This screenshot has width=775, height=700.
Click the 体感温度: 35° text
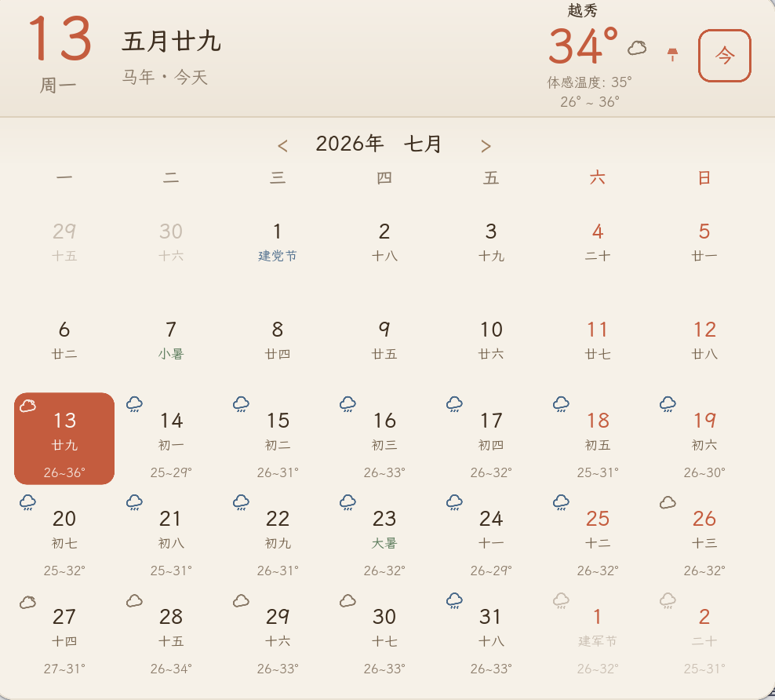pos(589,82)
